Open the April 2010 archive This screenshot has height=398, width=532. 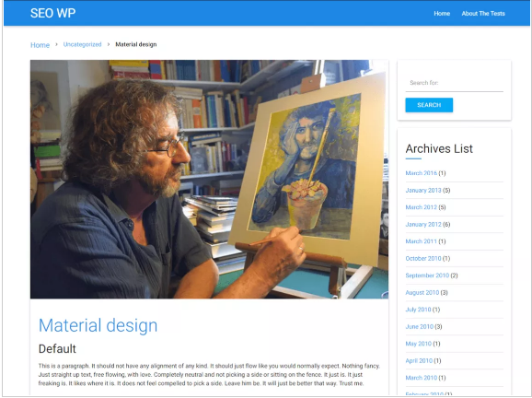(x=419, y=360)
